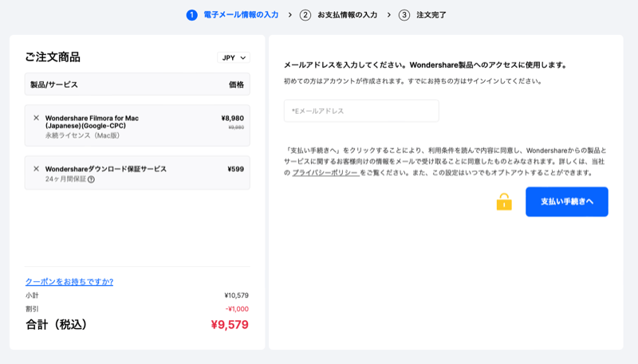Click the yellow padlock security icon

pyautogui.click(x=504, y=202)
